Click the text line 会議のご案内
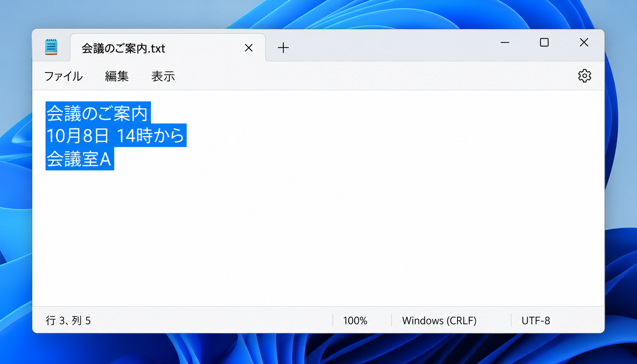 point(98,113)
